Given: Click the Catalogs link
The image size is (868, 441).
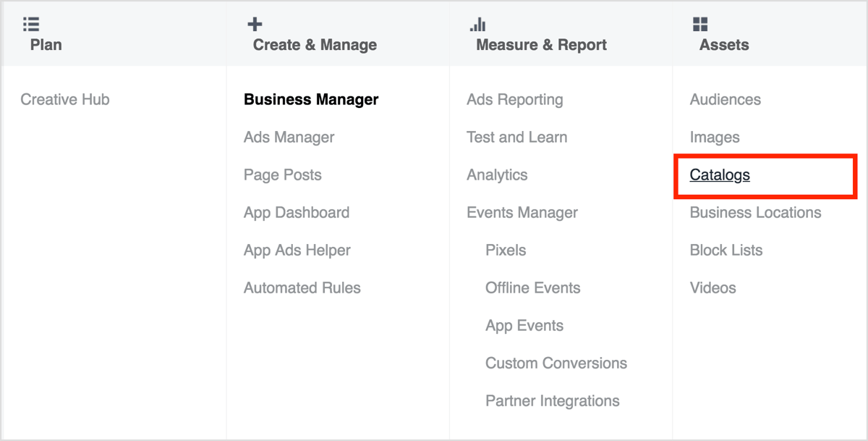Looking at the screenshot, I should (720, 175).
